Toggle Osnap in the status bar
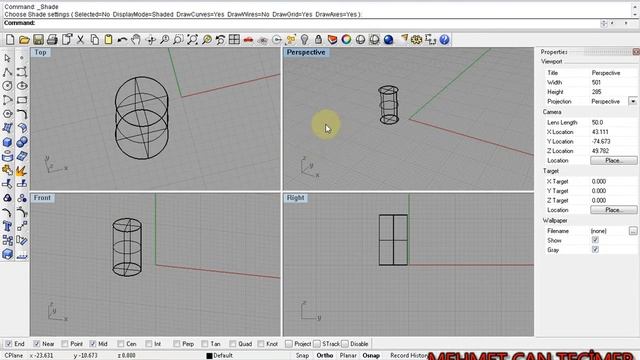 (x=371, y=356)
